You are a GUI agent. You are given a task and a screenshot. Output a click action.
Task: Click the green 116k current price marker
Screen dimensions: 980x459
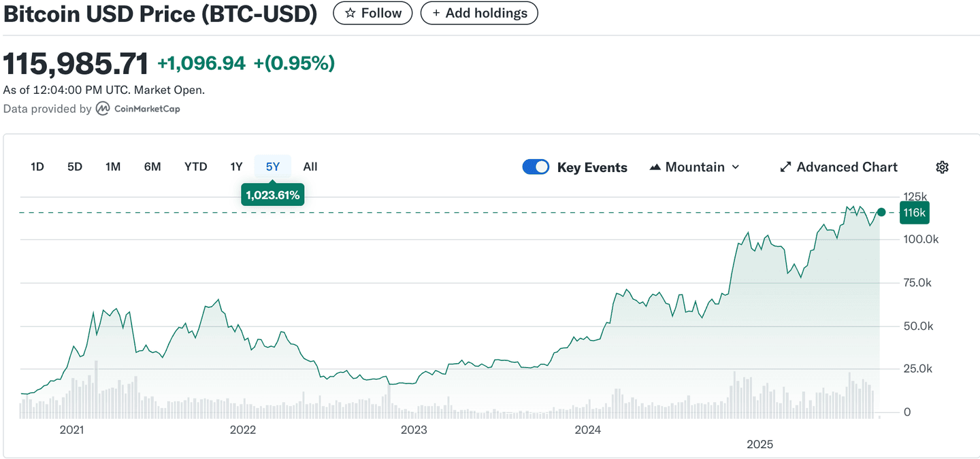[x=914, y=213]
